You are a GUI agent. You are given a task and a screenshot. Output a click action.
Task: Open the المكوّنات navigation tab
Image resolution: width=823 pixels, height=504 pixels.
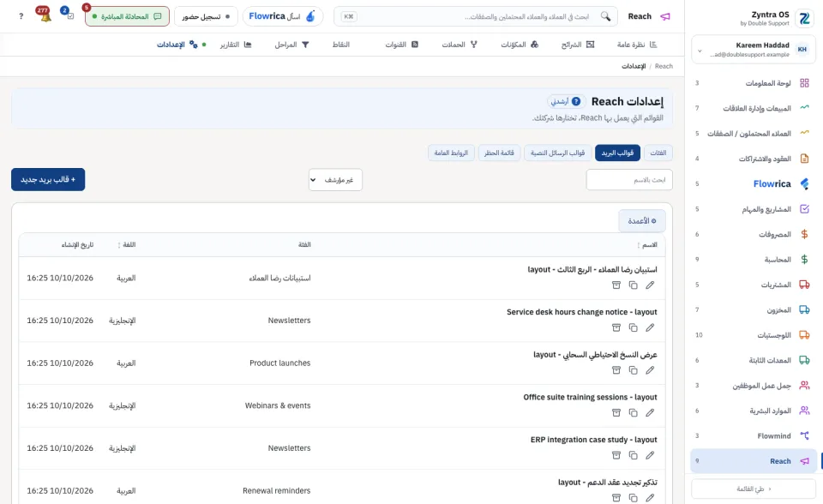(x=520, y=45)
